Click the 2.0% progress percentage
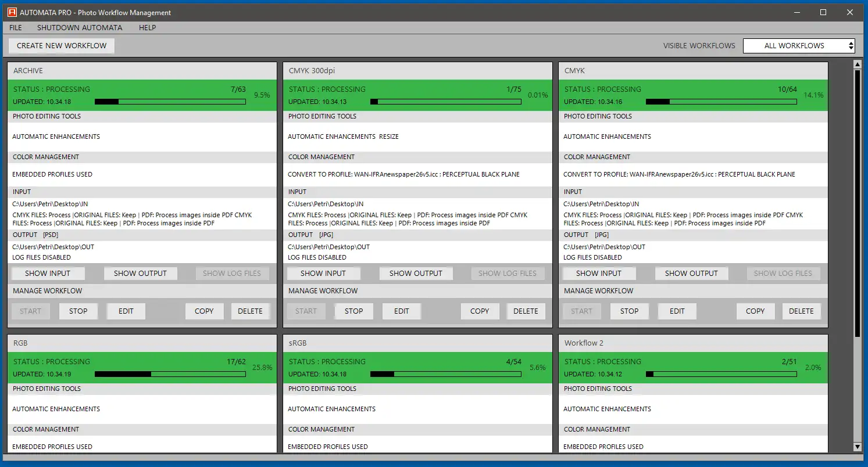 813,368
